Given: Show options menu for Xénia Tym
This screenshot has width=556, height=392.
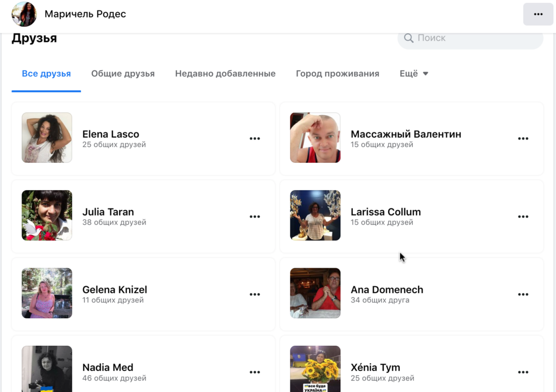Looking at the screenshot, I should [x=523, y=372].
